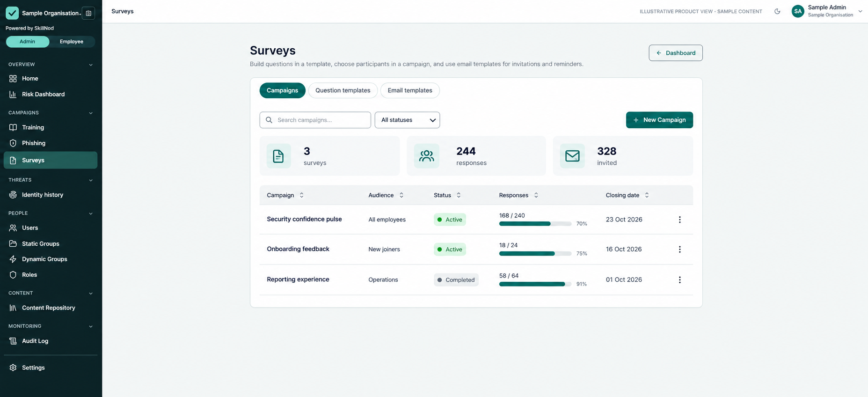The image size is (868, 397).
Task: Open the Onboarding feedback campaign
Action: click(298, 249)
